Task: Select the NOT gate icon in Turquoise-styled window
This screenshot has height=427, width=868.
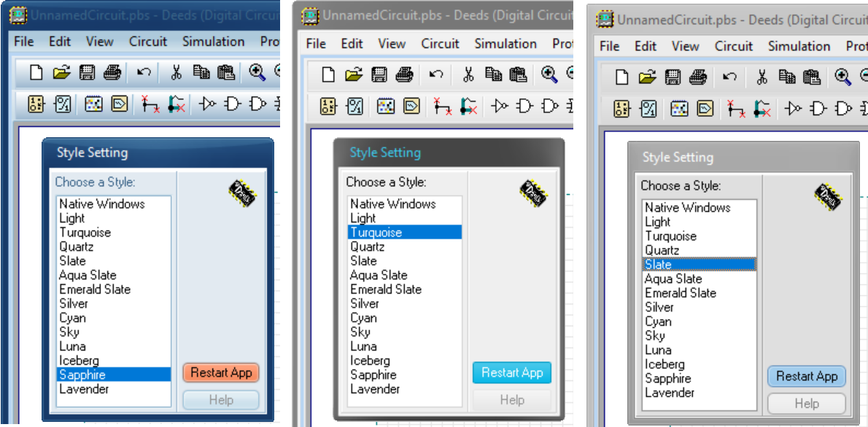Action: pyautogui.click(x=500, y=106)
